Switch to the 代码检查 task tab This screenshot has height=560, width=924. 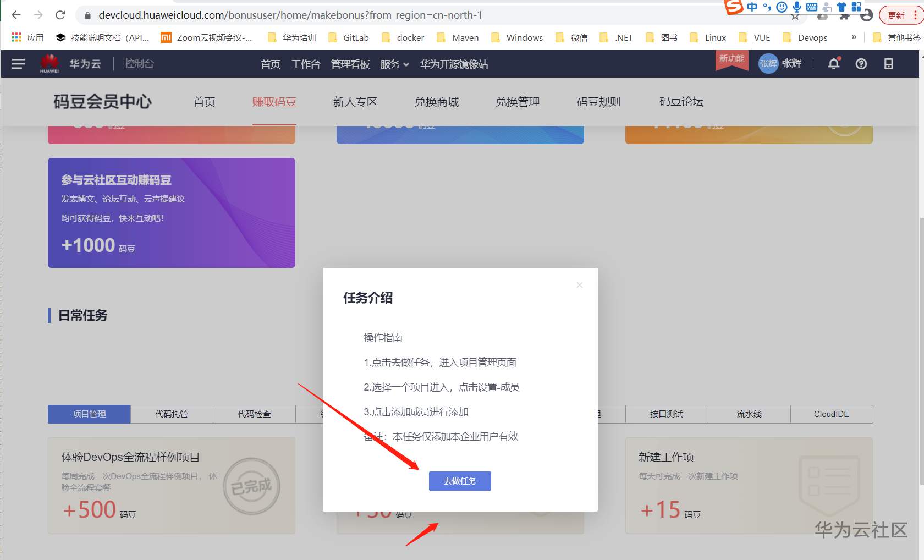pyautogui.click(x=254, y=414)
